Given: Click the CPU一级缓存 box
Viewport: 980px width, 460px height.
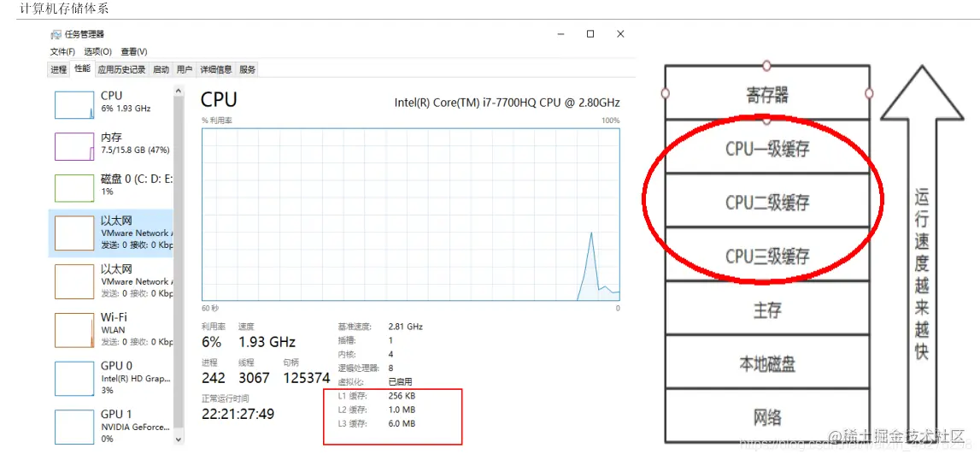Looking at the screenshot, I should 767,147.
